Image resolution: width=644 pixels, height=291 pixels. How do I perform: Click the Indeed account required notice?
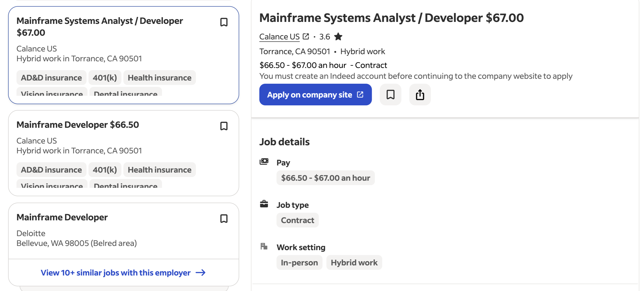click(x=416, y=76)
